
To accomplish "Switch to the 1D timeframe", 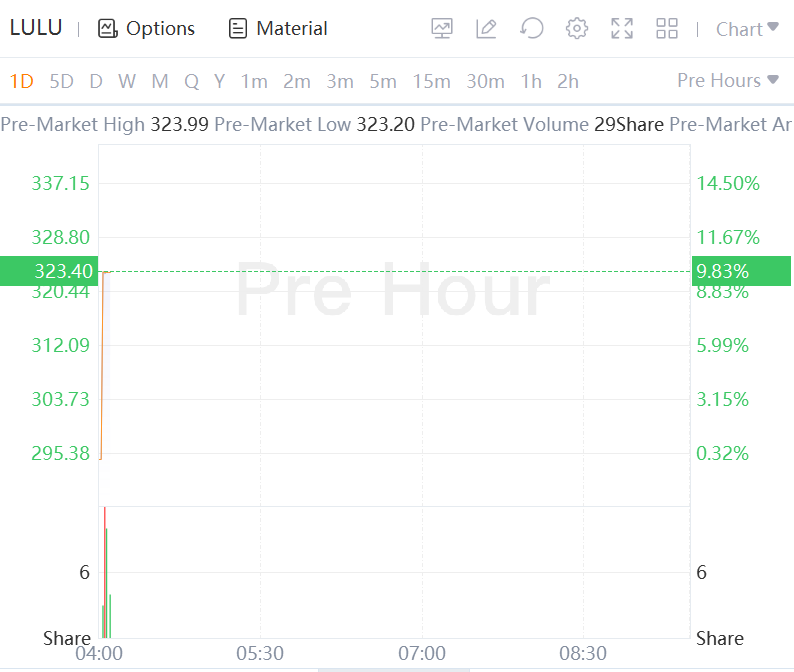I will point(21,81).
